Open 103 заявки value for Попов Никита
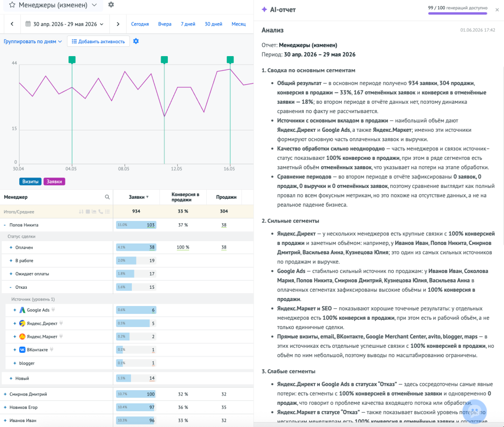Screen dimensions: 504x427 151,225
